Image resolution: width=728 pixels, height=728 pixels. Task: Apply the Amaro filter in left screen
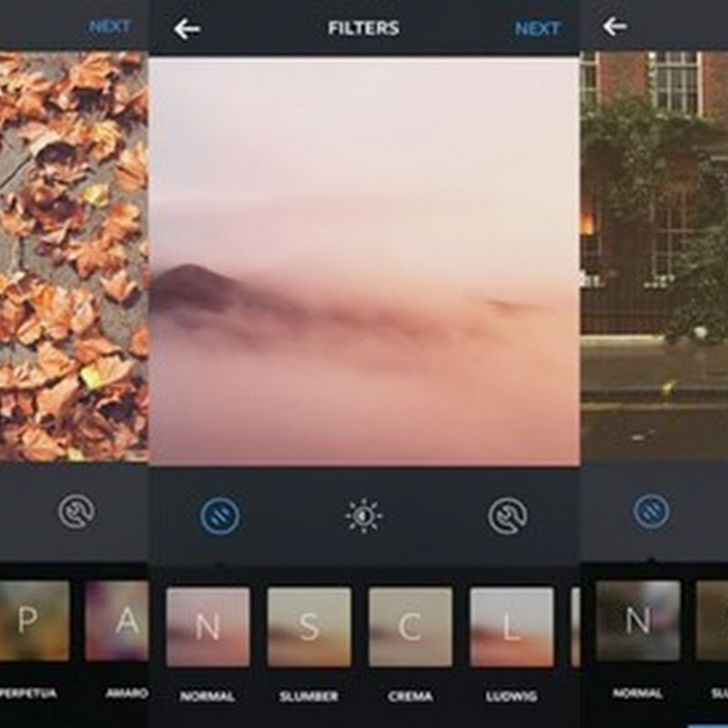tap(117, 621)
